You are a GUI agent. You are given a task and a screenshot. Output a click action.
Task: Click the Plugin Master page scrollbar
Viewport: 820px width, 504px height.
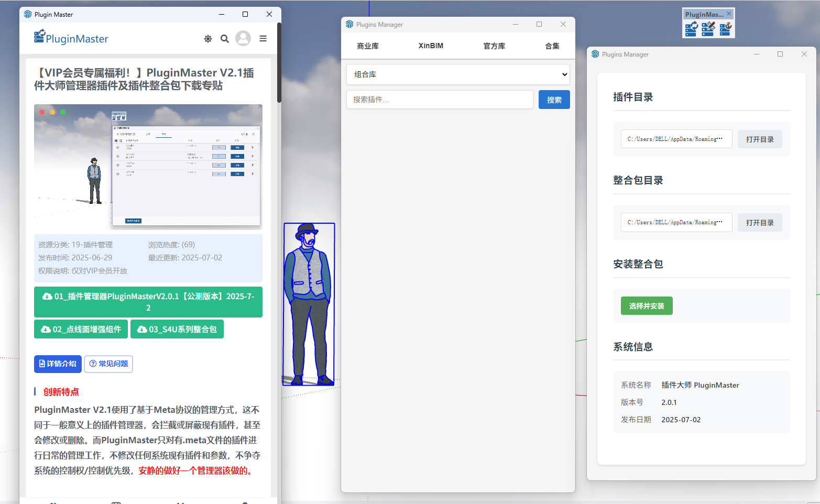(x=279, y=63)
